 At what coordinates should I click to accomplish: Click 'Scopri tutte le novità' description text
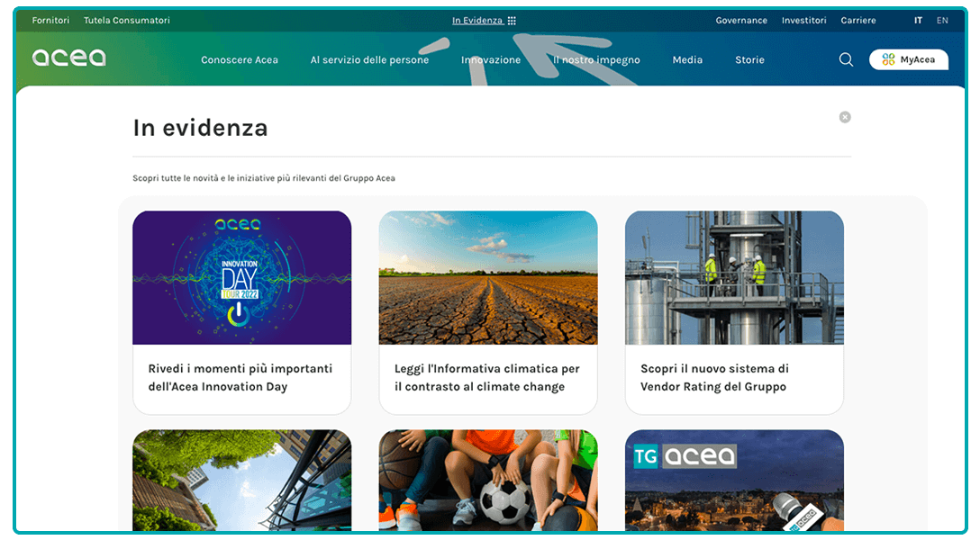pos(264,178)
